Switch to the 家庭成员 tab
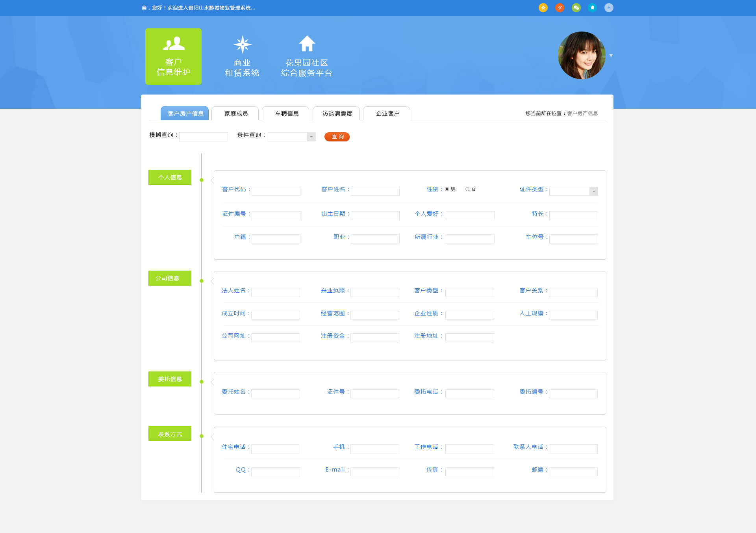The image size is (756, 533). tap(235, 113)
